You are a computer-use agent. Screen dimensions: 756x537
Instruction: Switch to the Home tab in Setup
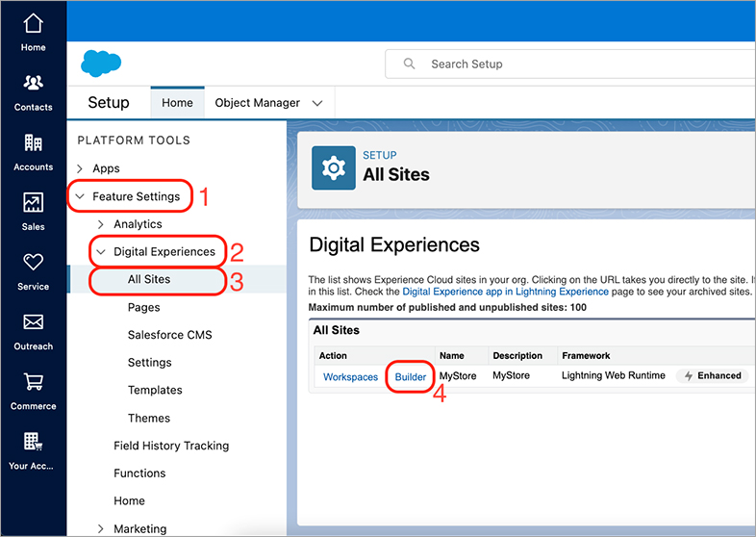coord(177,103)
